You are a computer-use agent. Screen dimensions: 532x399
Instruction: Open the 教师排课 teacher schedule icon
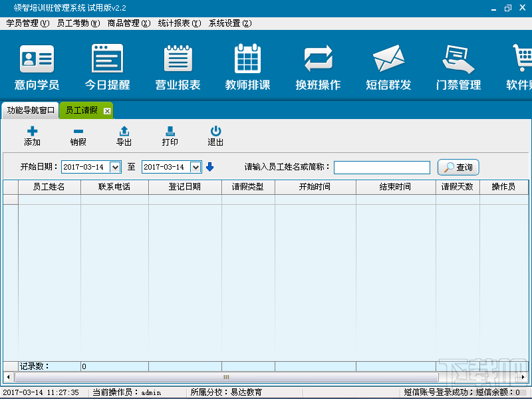[x=247, y=67]
